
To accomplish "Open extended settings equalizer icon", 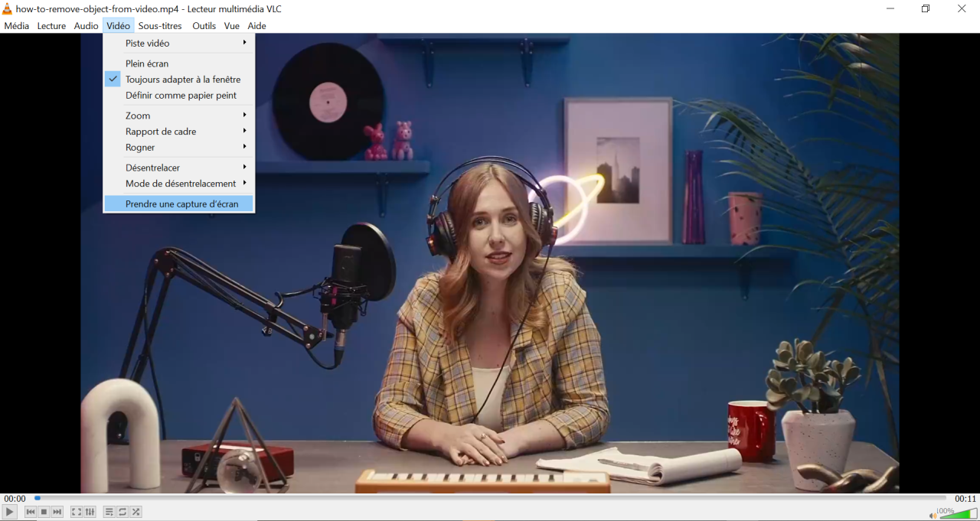I will click(90, 512).
